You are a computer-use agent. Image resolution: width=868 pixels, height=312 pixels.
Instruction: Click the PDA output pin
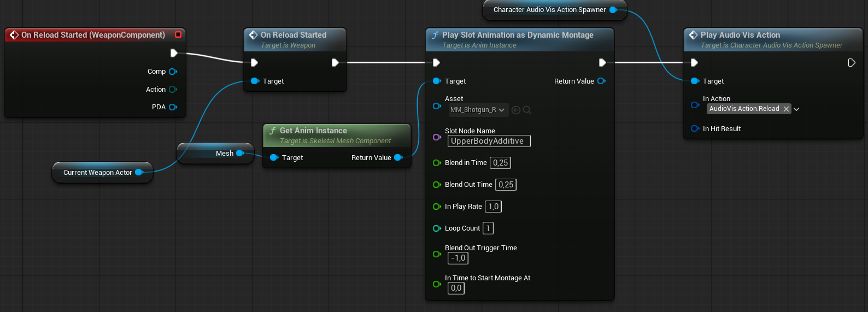(173, 107)
